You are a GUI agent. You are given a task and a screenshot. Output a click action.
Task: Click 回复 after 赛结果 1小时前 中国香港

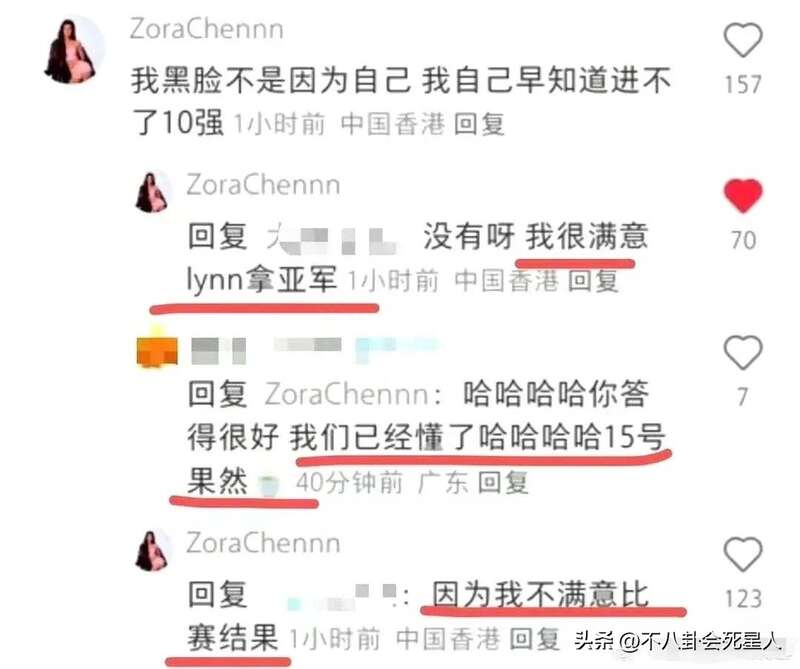tap(535, 639)
